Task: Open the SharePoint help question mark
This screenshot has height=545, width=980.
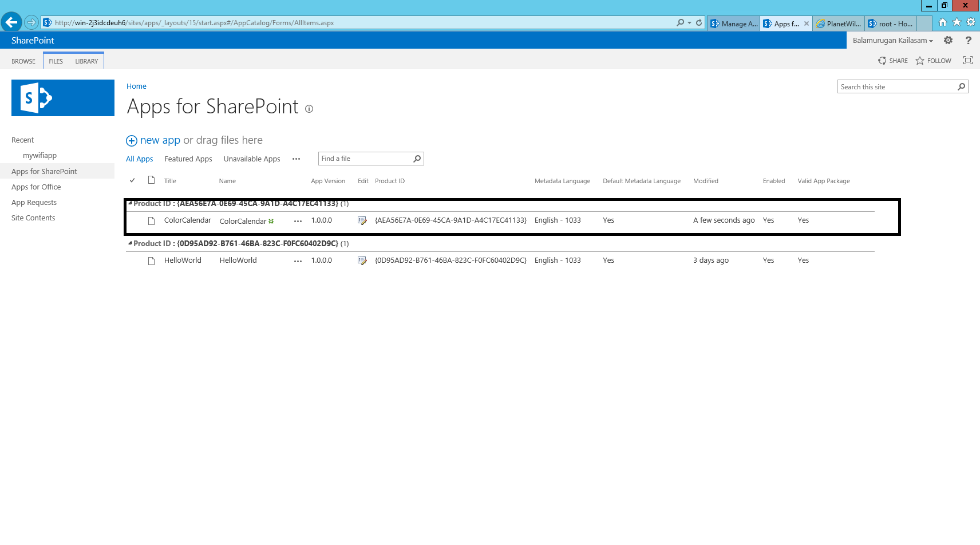Action: [968, 40]
